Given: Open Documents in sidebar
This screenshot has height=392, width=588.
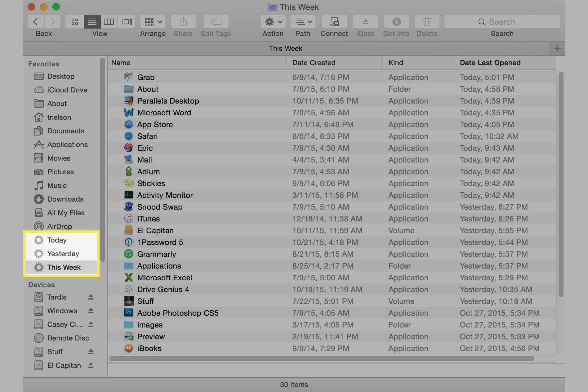Looking at the screenshot, I should [59, 131].
